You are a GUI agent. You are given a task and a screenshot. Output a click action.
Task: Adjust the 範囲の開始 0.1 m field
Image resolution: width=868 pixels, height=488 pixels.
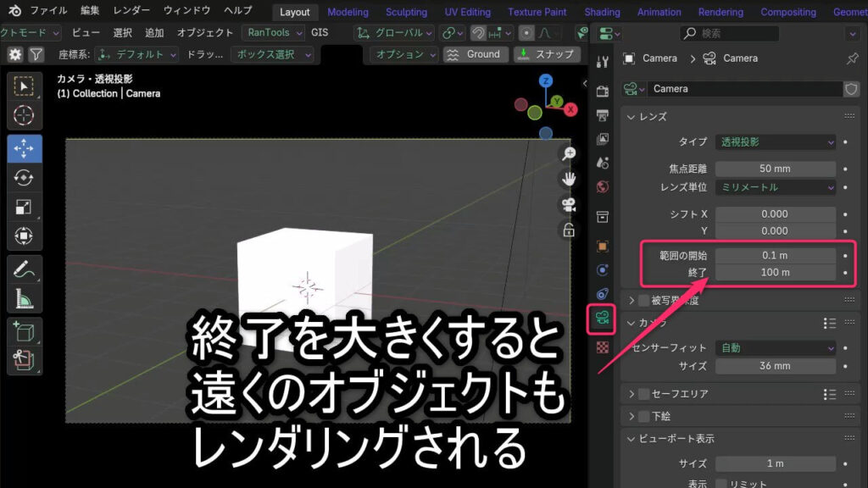775,256
